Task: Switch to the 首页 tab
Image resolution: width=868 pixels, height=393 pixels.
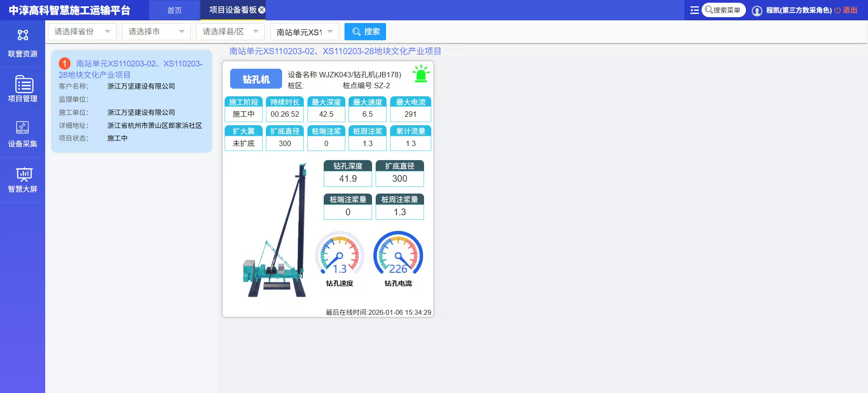Action: point(175,10)
